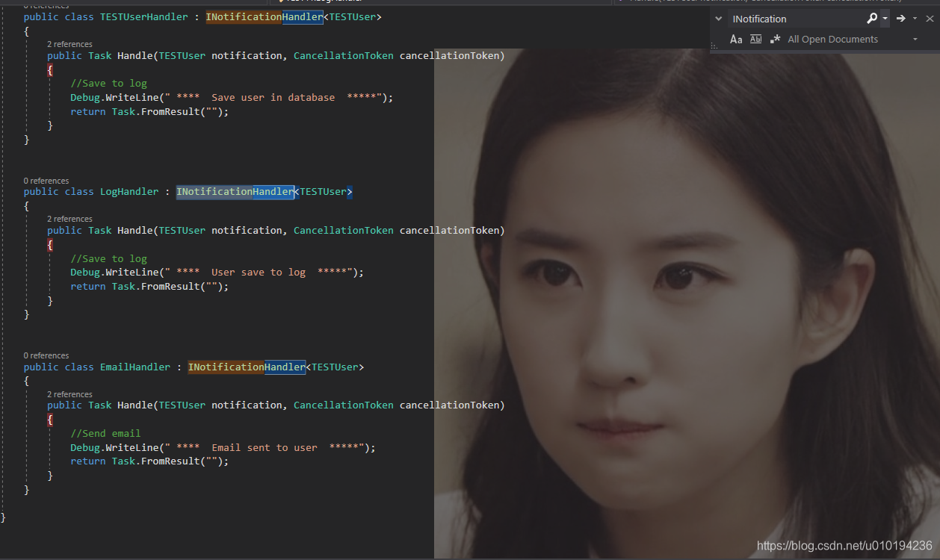The image size is (940, 560).
Task: Click return Task.FromResult line in LogHandler
Action: (x=149, y=286)
